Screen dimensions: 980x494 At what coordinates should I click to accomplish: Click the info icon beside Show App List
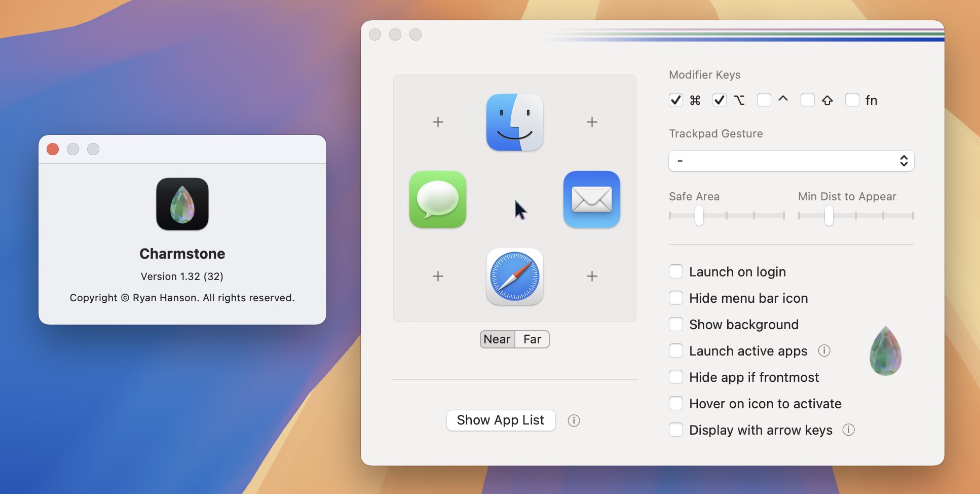(574, 420)
